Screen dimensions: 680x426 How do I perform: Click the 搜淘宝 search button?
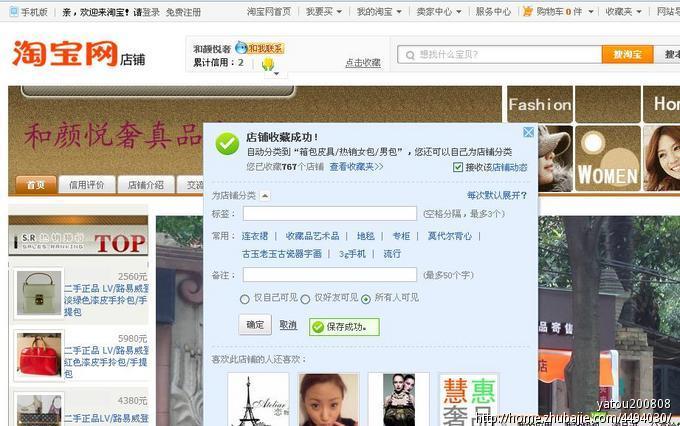pos(628,55)
